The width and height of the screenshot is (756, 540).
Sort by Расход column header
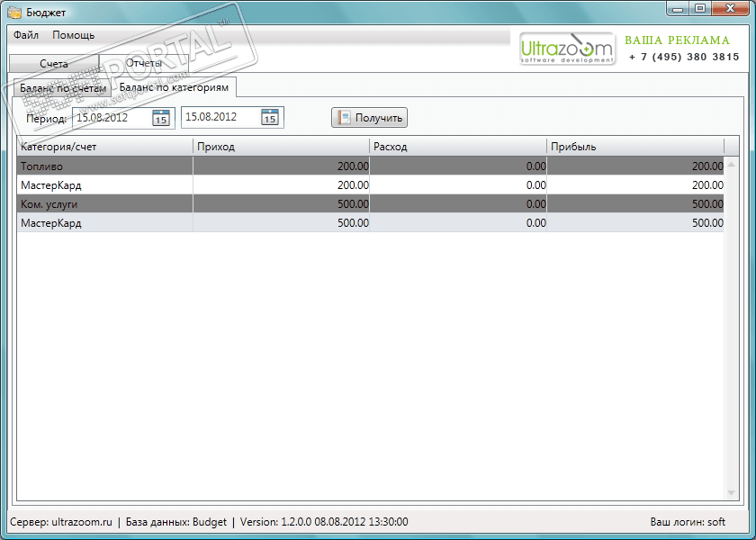click(x=458, y=147)
